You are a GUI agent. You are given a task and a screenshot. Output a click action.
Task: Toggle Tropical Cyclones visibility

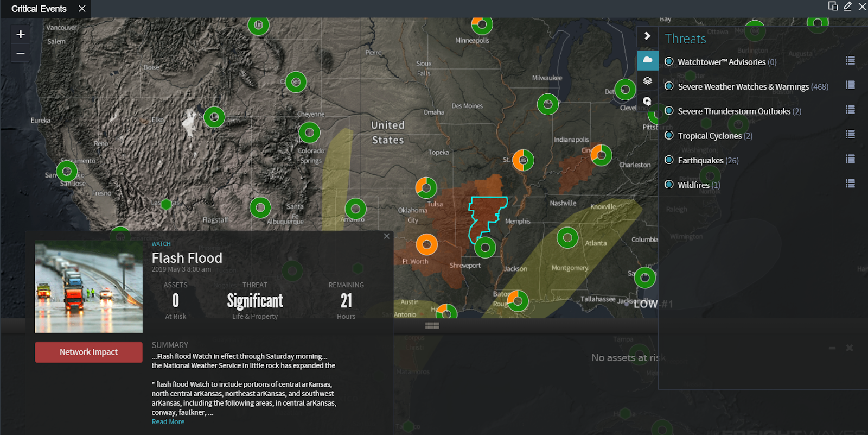pyautogui.click(x=669, y=135)
